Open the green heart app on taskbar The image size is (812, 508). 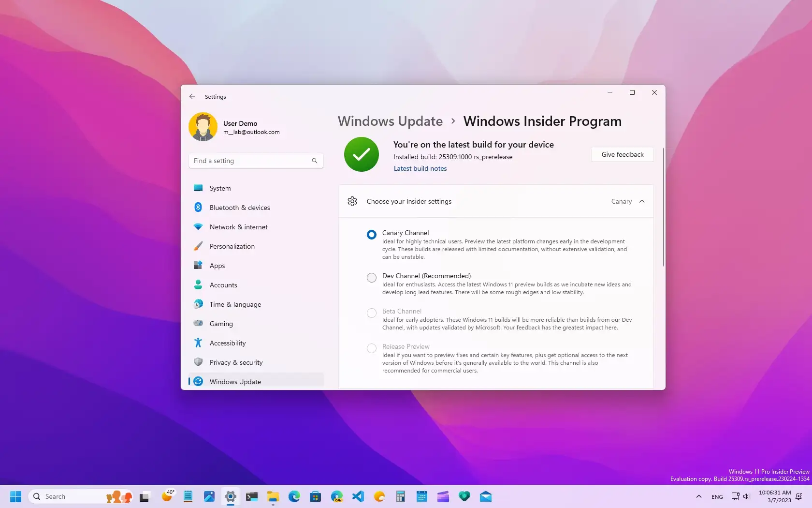coord(464,496)
